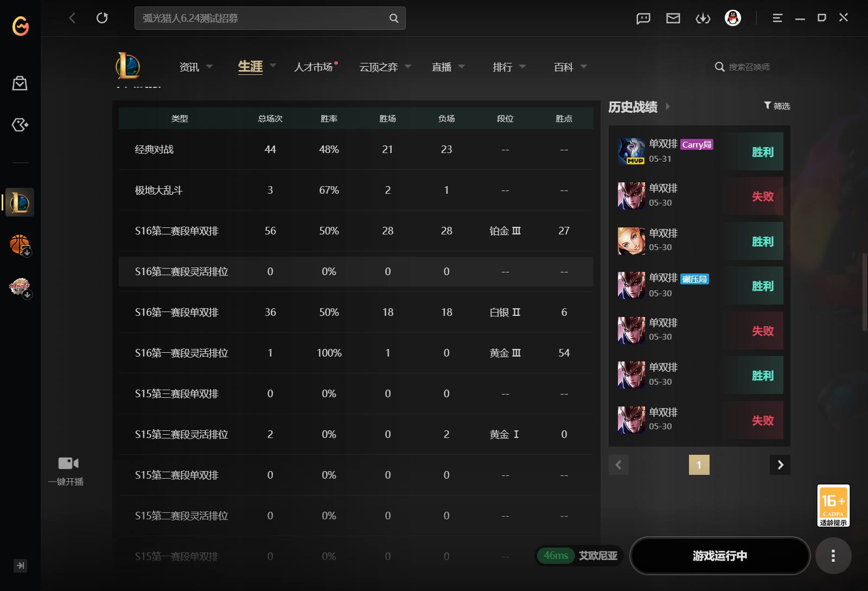Go to previous match history page
Viewport: 868px width, 591px height.
click(x=618, y=465)
